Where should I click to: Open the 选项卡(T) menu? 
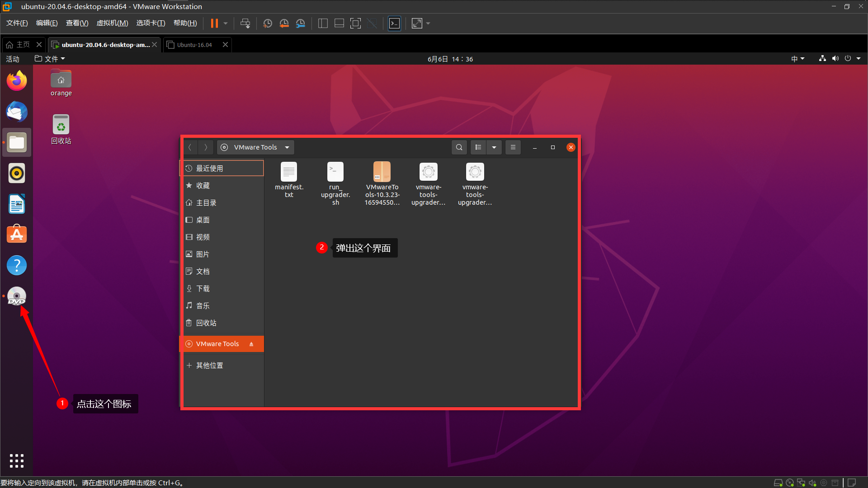click(x=151, y=23)
